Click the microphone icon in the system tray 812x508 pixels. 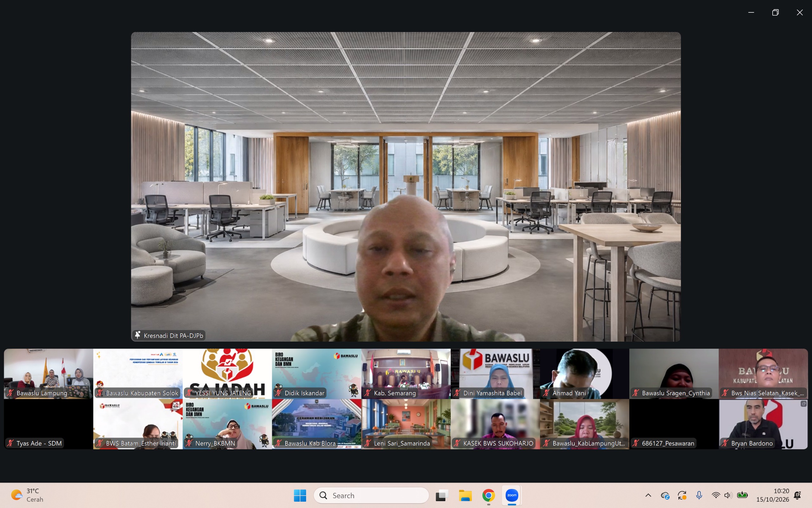point(699,495)
